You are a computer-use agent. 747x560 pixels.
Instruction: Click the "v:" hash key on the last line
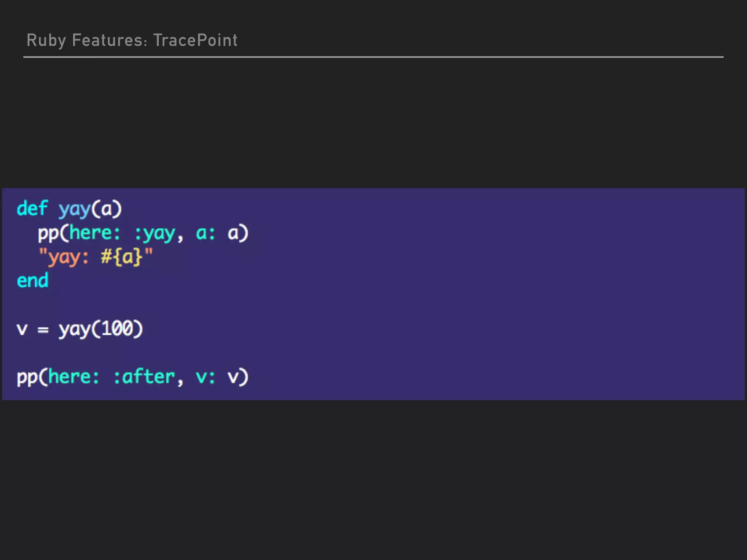[205, 377]
